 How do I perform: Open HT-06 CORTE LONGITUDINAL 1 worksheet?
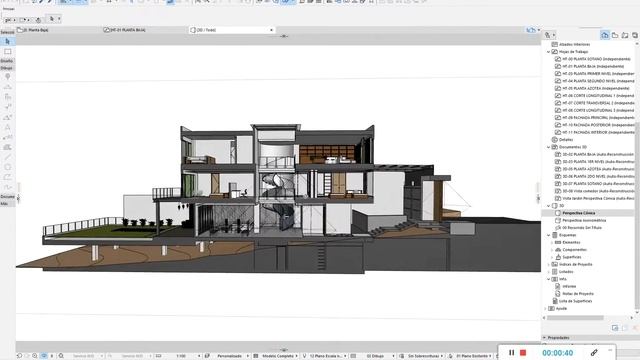coord(594,96)
